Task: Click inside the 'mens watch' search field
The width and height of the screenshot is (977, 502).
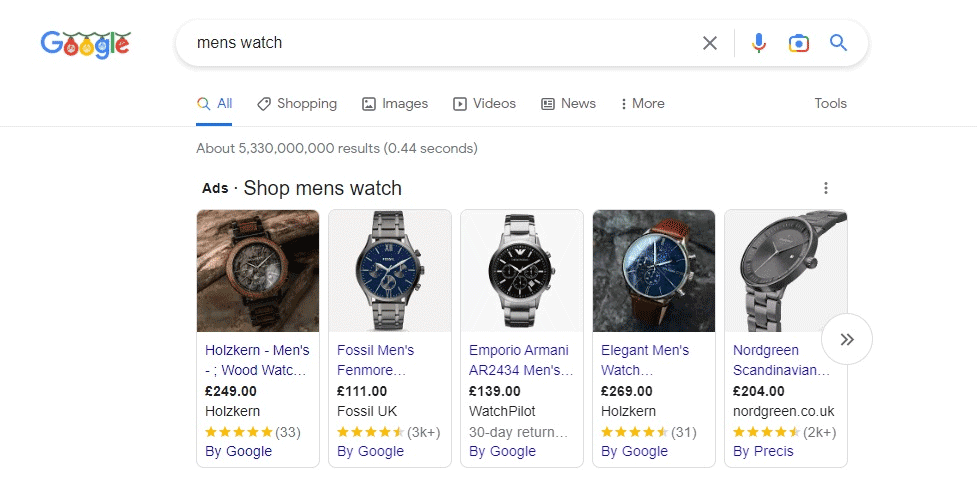Action: [440, 43]
